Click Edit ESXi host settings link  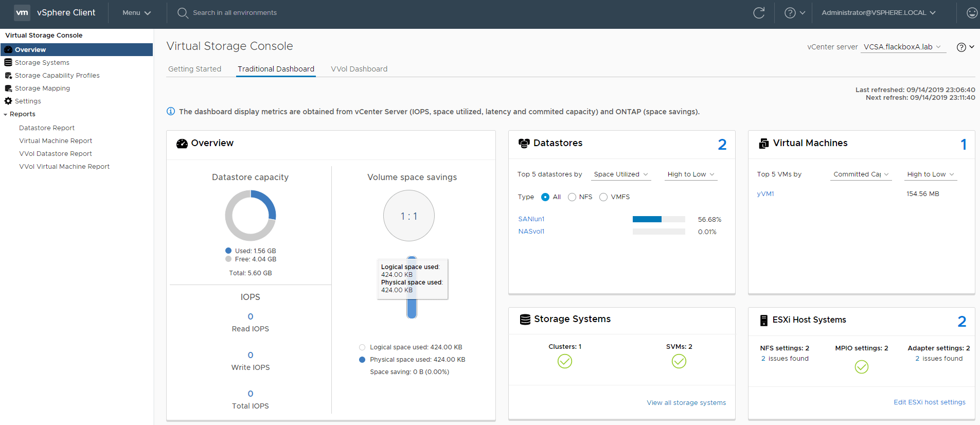tap(929, 402)
